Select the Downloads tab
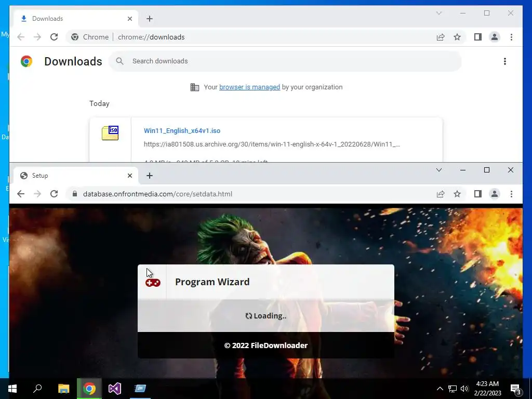This screenshot has height=399, width=532. tap(76, 19)
